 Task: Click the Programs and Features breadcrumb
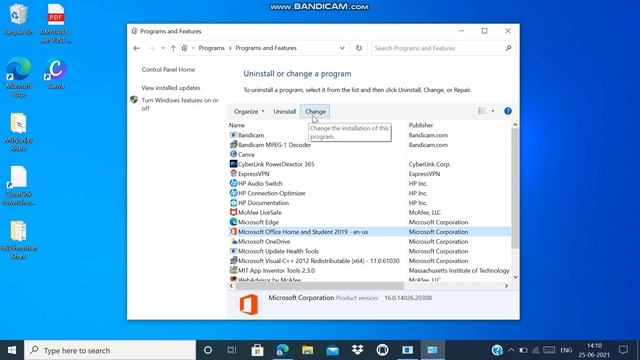[266, 48]
